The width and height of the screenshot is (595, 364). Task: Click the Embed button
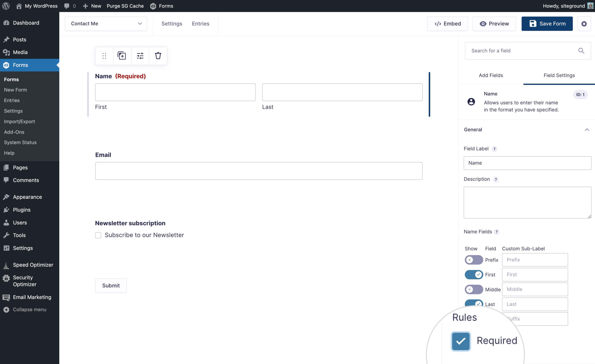pyautogui.click(x=447, y=24)
